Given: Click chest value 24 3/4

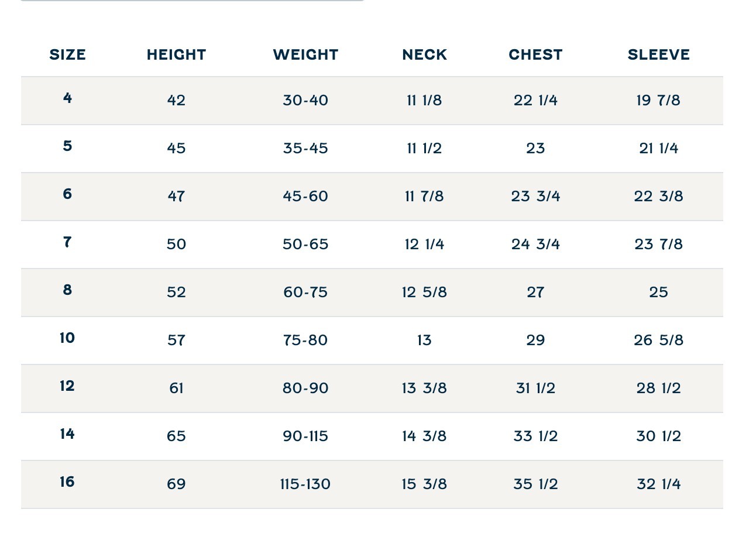Looking at the screenshot, I should tap(535, 245).
